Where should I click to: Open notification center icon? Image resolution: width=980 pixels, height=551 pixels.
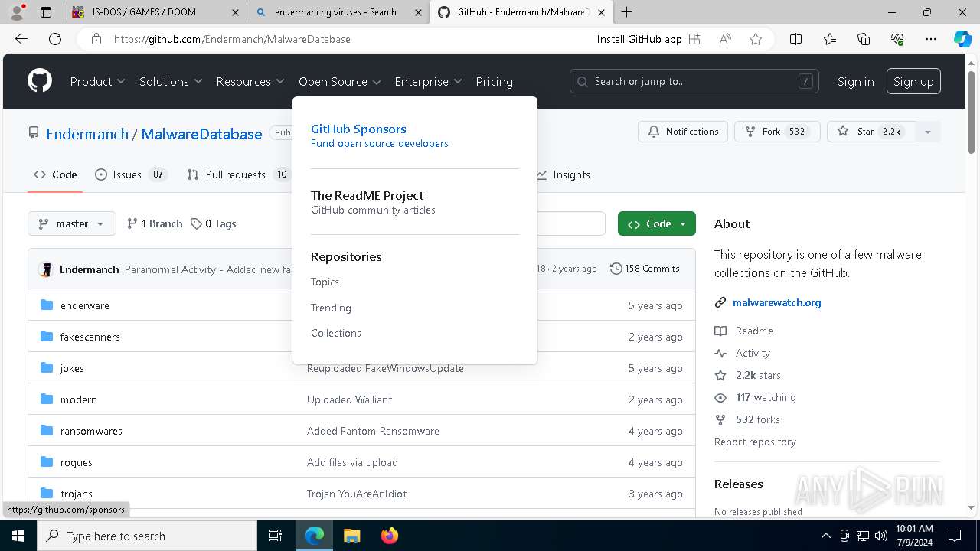pyautogui.click(x=955, y=536)
